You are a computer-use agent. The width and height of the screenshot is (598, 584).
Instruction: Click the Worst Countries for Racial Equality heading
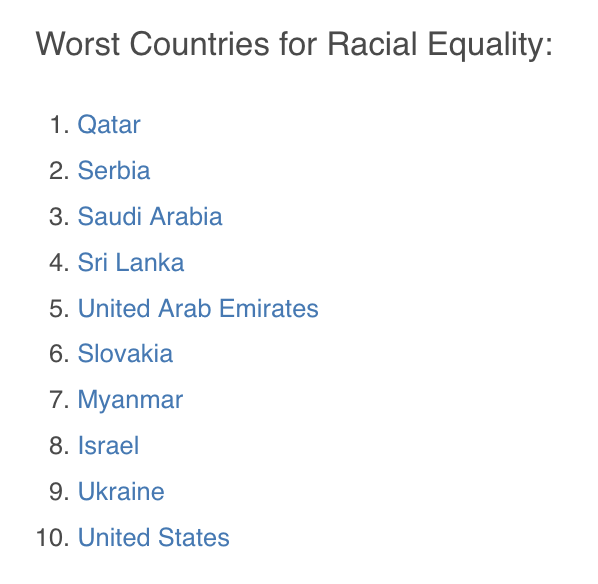[294, 45]
